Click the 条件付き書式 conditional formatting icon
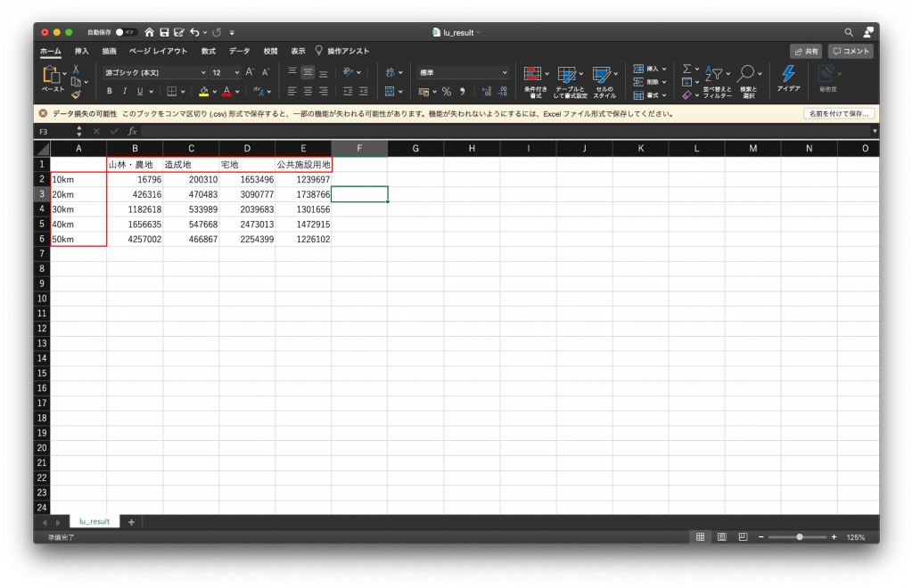This screenshot has height=588, width=913. pos(533,74)
